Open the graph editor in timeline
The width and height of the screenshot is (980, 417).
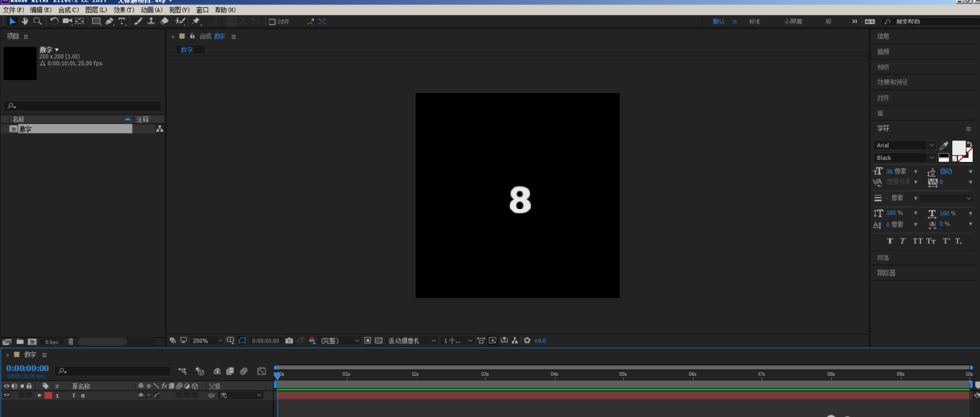[x=262, y=371]
